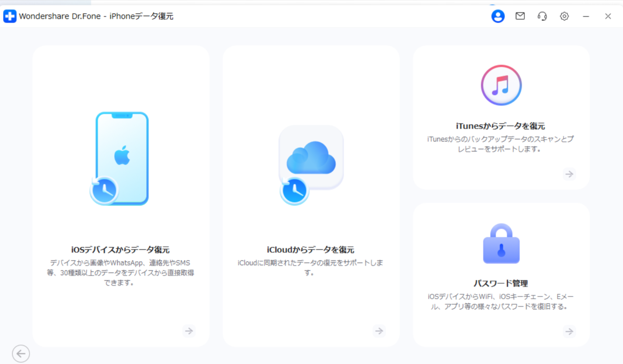This screenshot has width=623, height=364.
Task: Open the settings gear icon
Action: (x=564, y=16)
